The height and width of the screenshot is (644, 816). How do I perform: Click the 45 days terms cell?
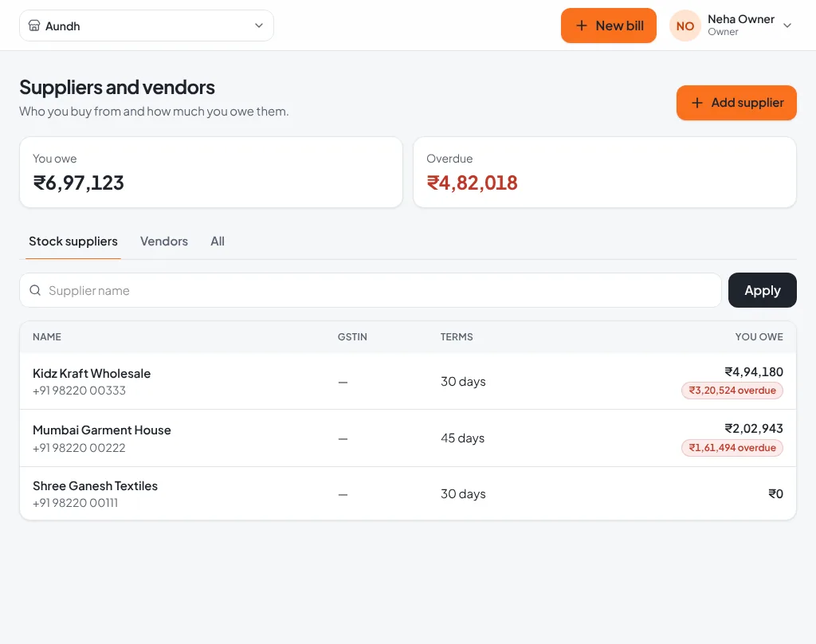click(463, 438)
